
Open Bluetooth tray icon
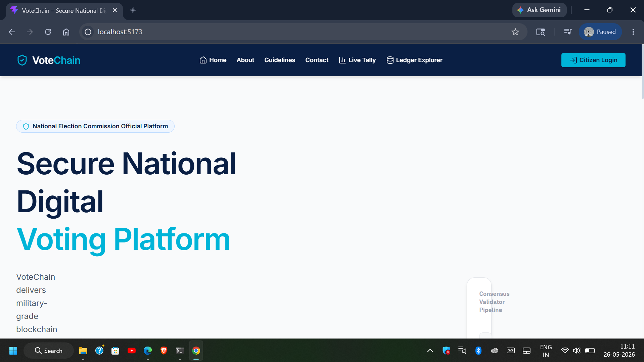(478, 351)
